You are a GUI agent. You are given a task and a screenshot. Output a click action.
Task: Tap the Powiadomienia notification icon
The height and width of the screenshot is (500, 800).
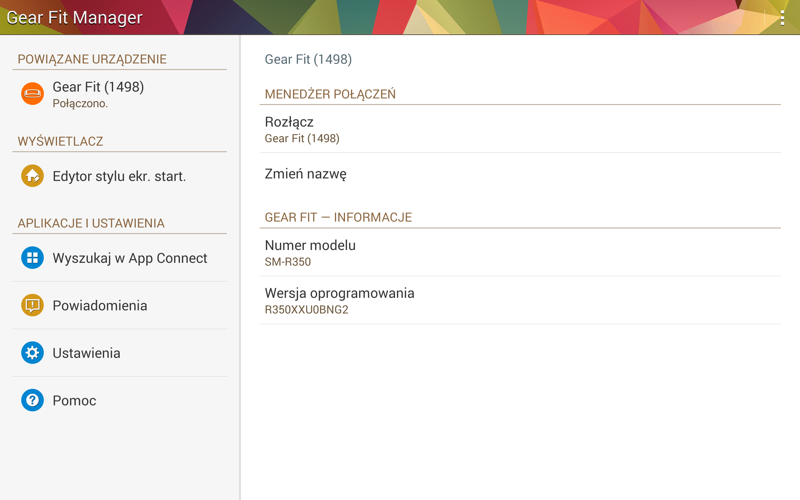pyautogui.click(x=32, y=305)
